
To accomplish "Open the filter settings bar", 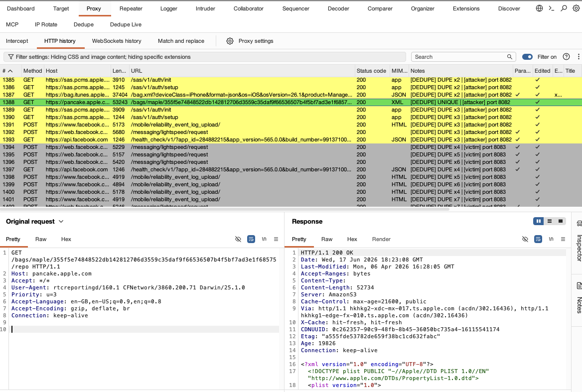I will (x=204, y=57).
